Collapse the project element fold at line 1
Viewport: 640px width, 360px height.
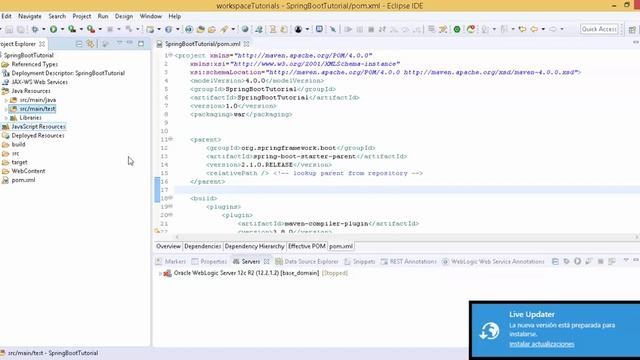tap(171, 55)
